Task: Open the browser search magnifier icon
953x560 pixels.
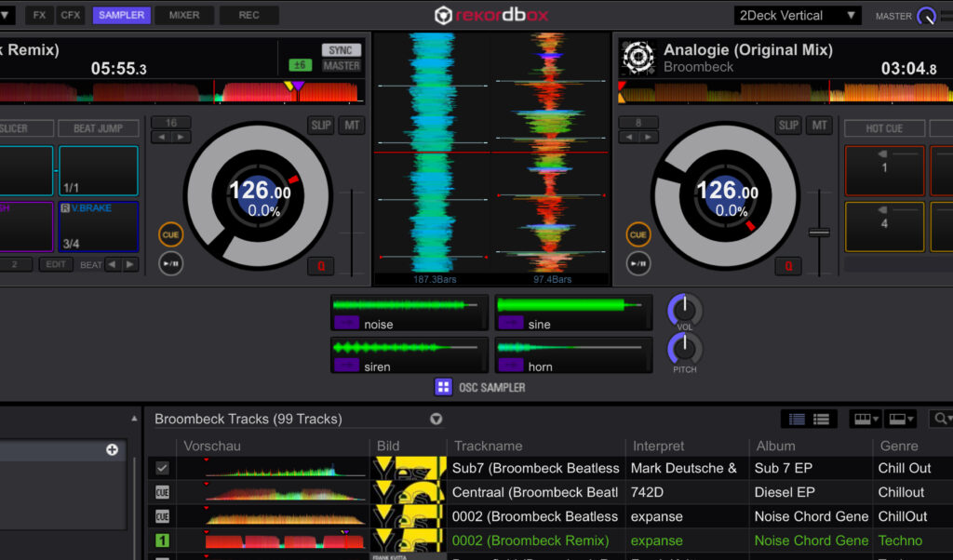Action: coord(941,419)
